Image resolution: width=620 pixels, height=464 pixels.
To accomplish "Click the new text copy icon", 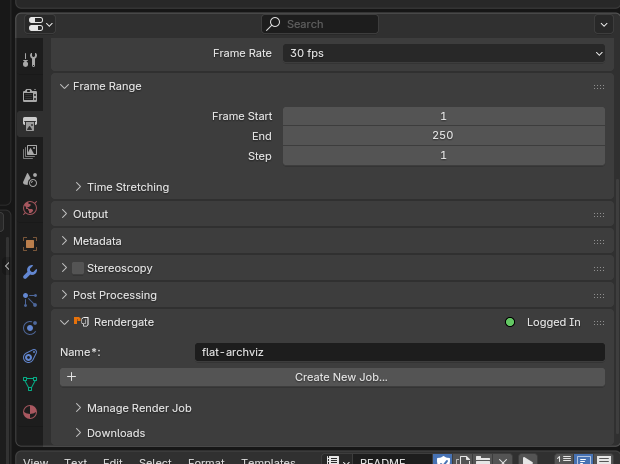I will click(x=463, y=460).
